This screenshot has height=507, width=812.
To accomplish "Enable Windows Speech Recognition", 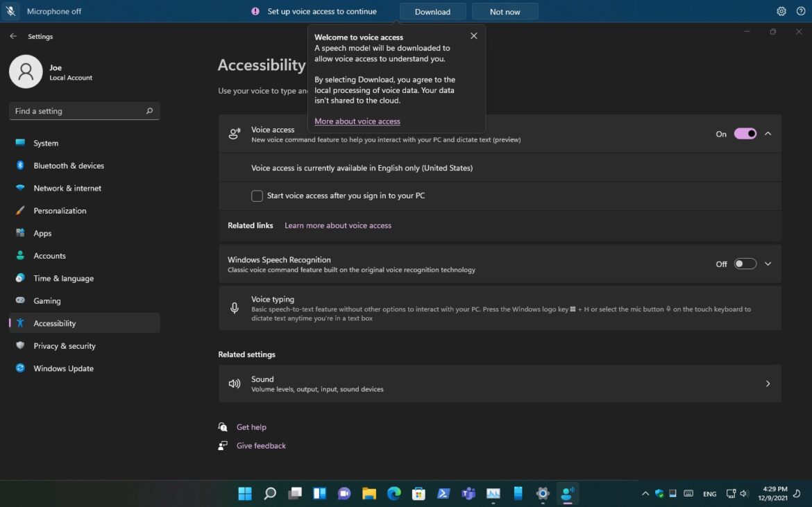I will 745,264.
